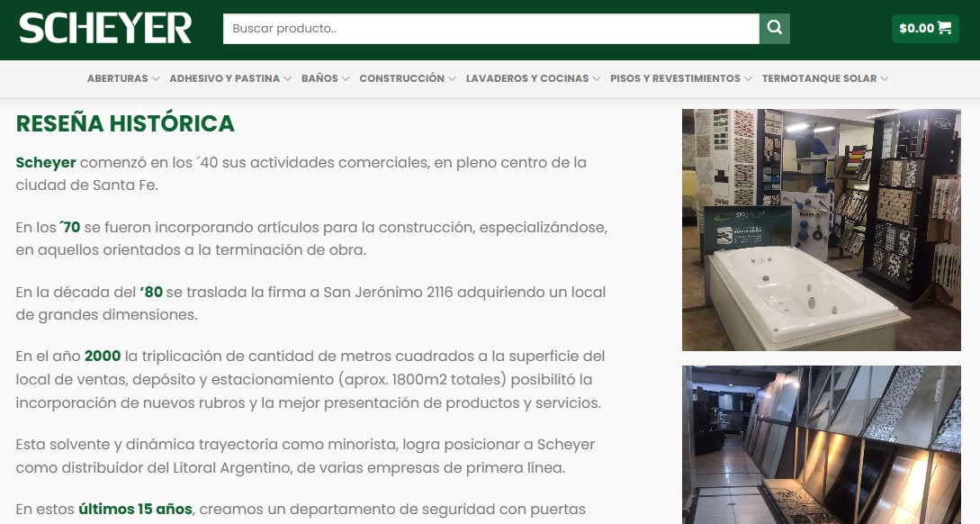Open the Pisos y Revestimientos menu label

675,79
